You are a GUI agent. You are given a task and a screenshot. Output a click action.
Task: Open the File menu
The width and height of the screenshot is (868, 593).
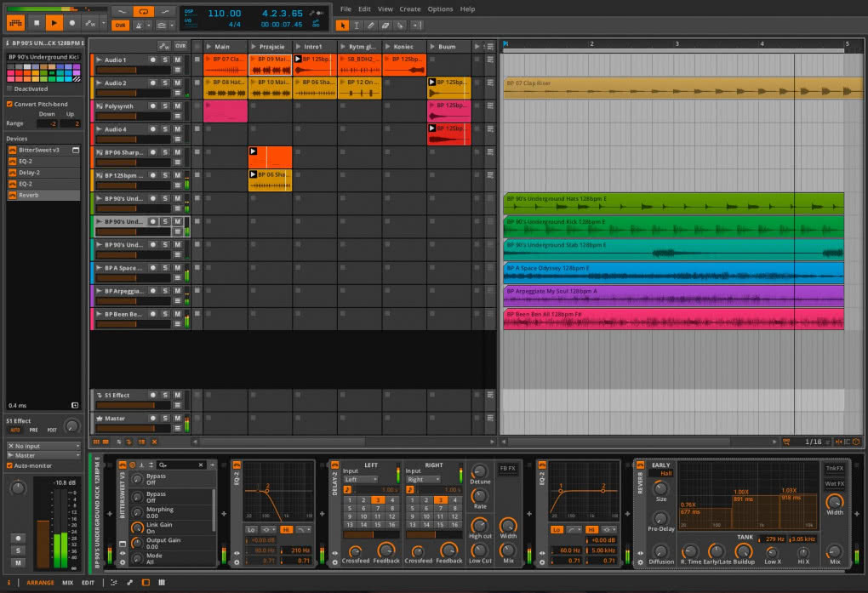[x=345, y=9]
